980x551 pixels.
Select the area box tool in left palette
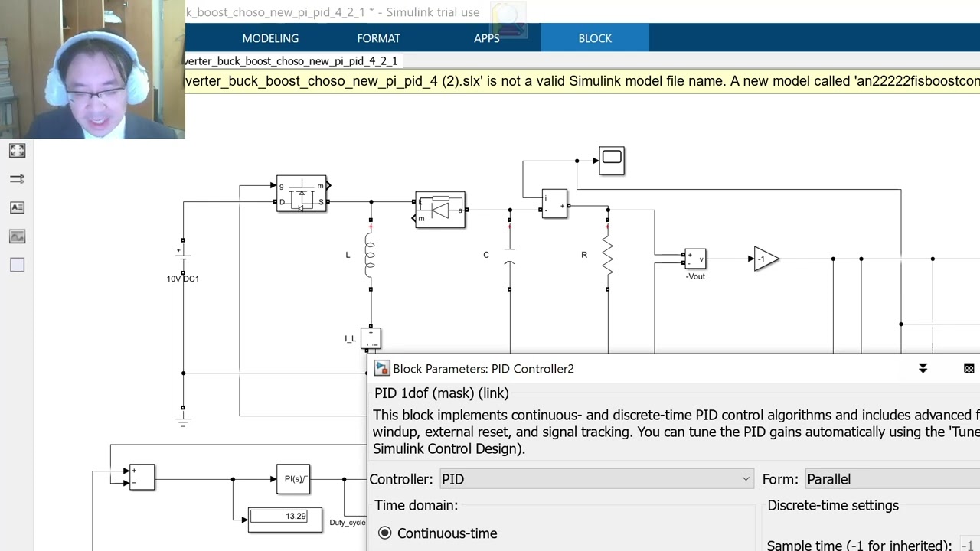click(x=17, y=265)
